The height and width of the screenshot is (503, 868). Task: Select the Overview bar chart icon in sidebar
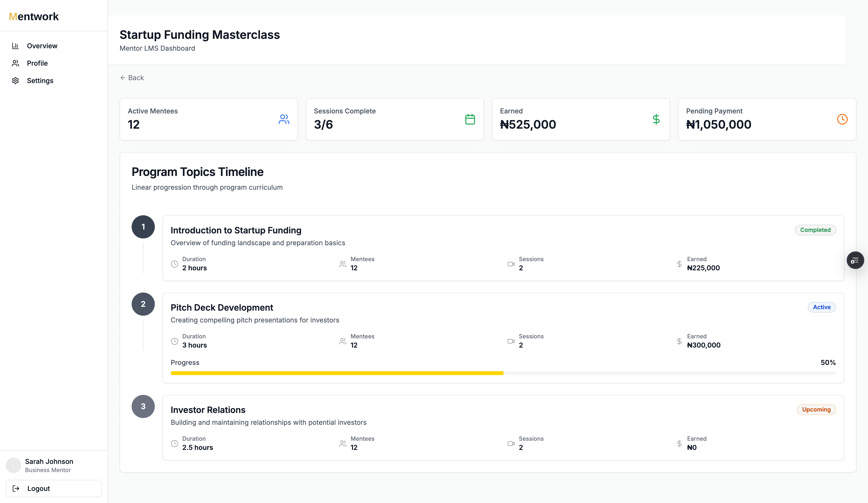coord(15,46)
